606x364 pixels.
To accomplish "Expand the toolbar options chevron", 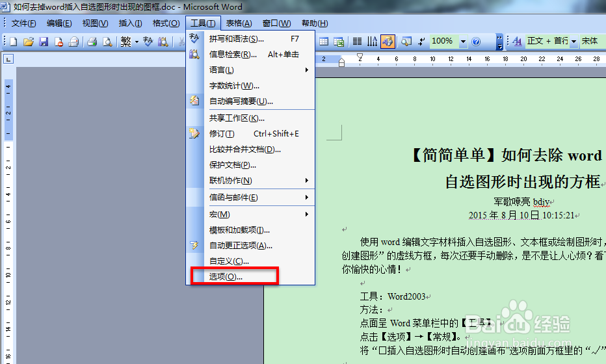I will (x=499, y=42).
